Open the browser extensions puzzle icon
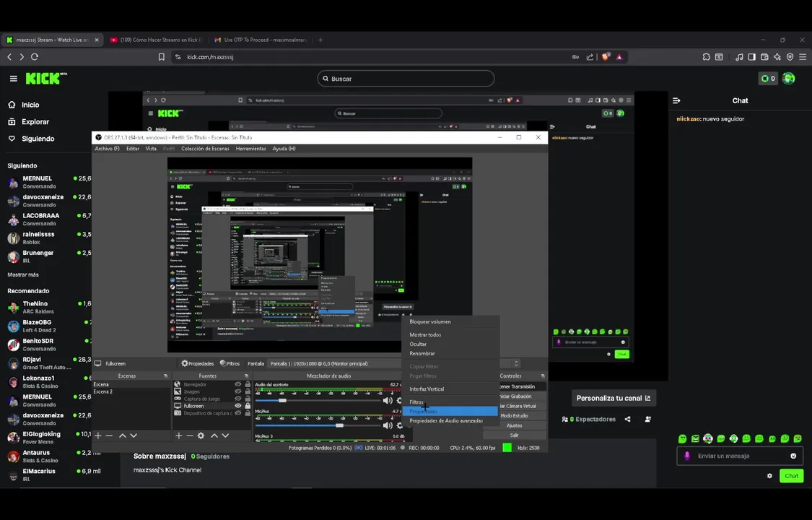The width and height of the screenshot is (812, 520). pos(707,57)
